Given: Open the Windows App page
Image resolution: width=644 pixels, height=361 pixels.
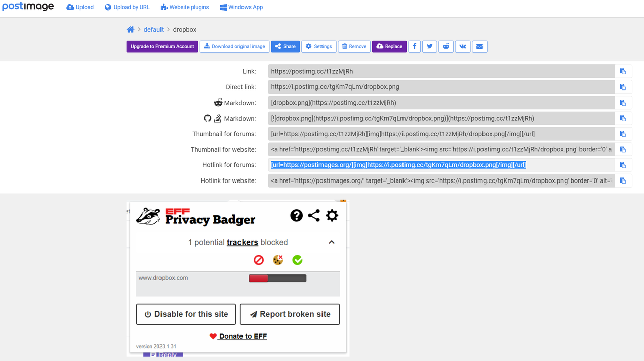Looking at the screenshot, I should point(241,7).
